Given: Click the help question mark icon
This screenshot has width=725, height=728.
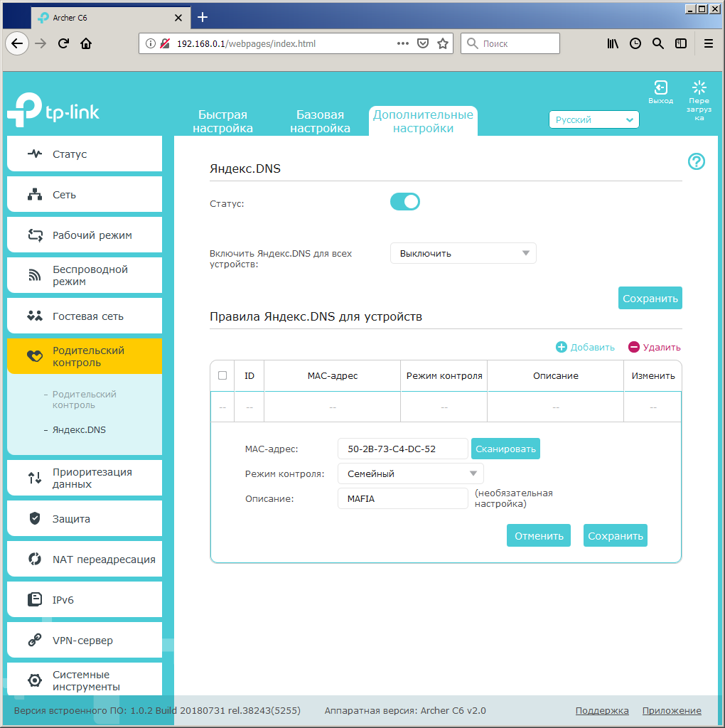Looking at the screenshot, I should pos(696,161).
